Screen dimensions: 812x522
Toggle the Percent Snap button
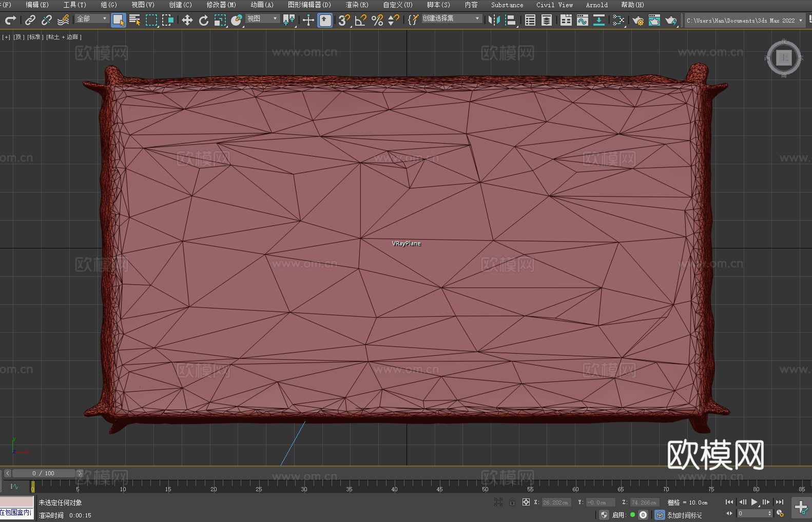pyautogui.click(x=377, y=20)
